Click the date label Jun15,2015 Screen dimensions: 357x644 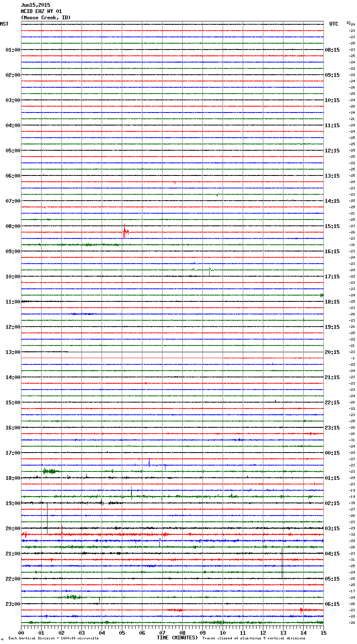[x=35, y=5]
